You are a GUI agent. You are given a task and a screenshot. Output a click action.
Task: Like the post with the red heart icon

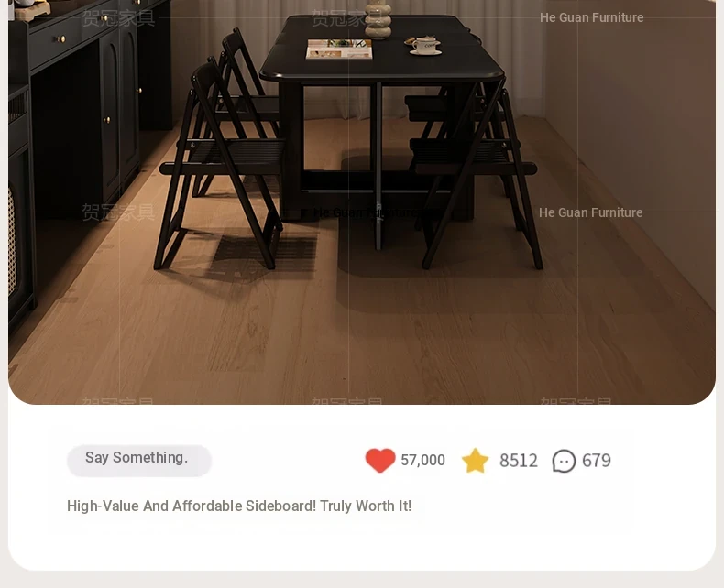[x=380, y=460]
